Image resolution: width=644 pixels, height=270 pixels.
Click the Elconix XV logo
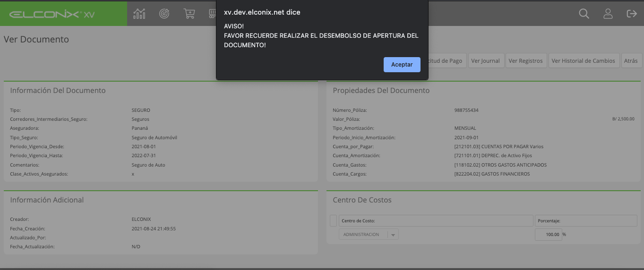click(x=52, y=14)
